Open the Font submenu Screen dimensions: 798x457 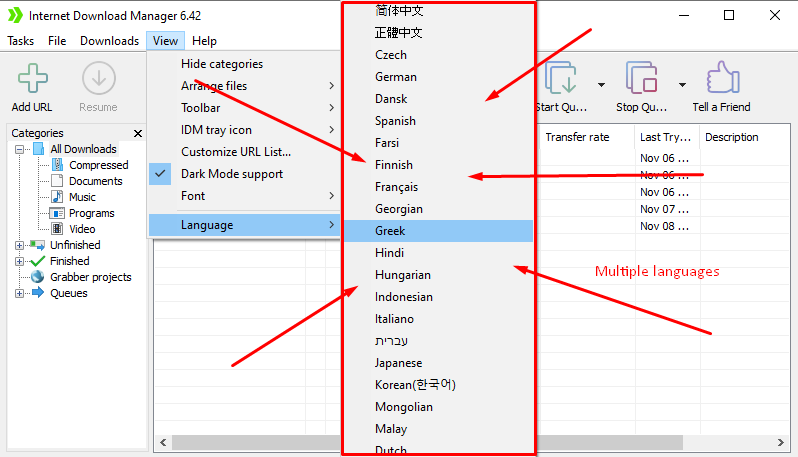tap(244, 196)
